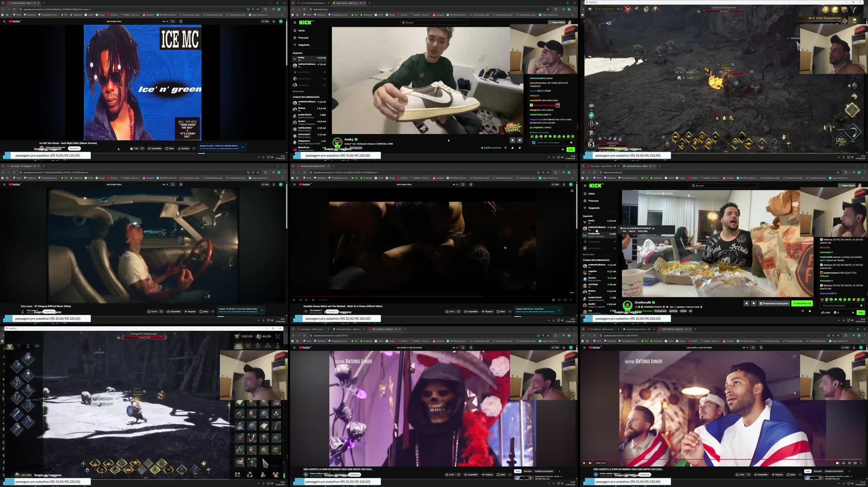The width and height of the screenshot is (868, 487).
Task: Click report warning icon under kosky stream
Action: (513, 148)
